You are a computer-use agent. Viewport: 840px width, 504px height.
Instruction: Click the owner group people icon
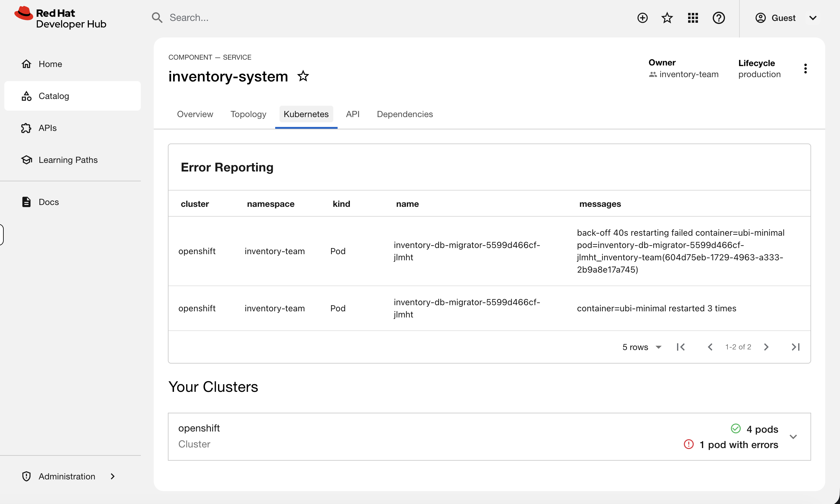[653, 74]
